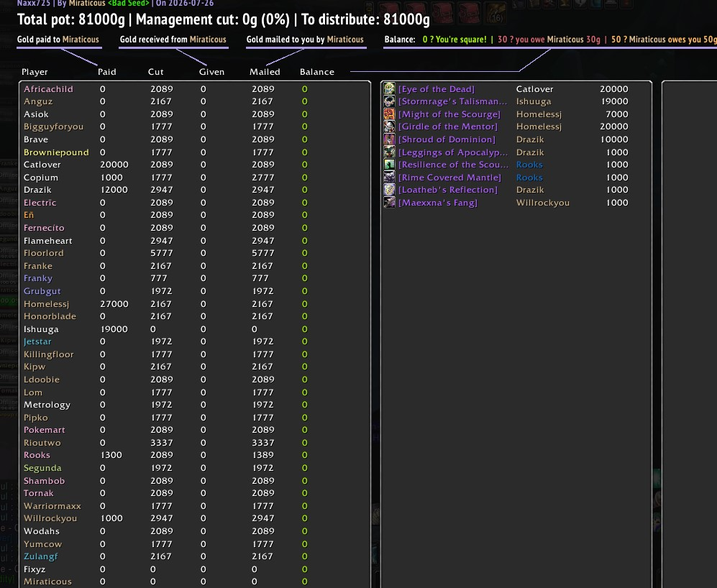This screenshot has width=717, height=588.
Task: Click the Girdle of the Mentor item icon
Action: [389, 127]
